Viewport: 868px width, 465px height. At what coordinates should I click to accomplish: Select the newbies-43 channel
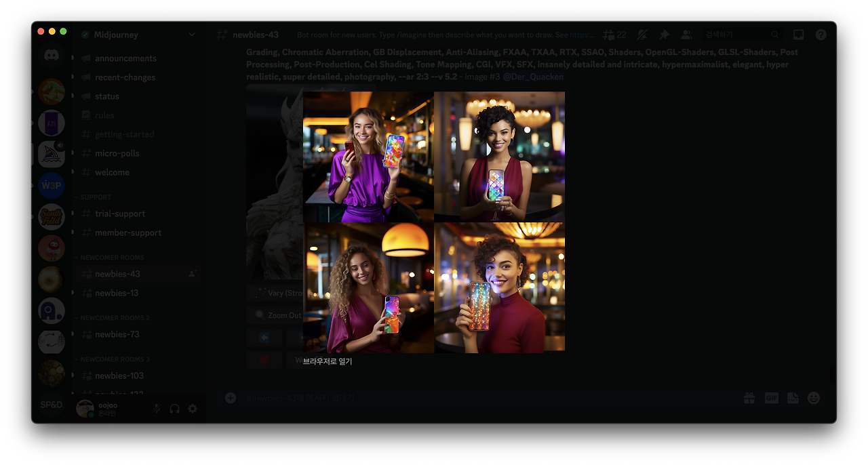138,274
